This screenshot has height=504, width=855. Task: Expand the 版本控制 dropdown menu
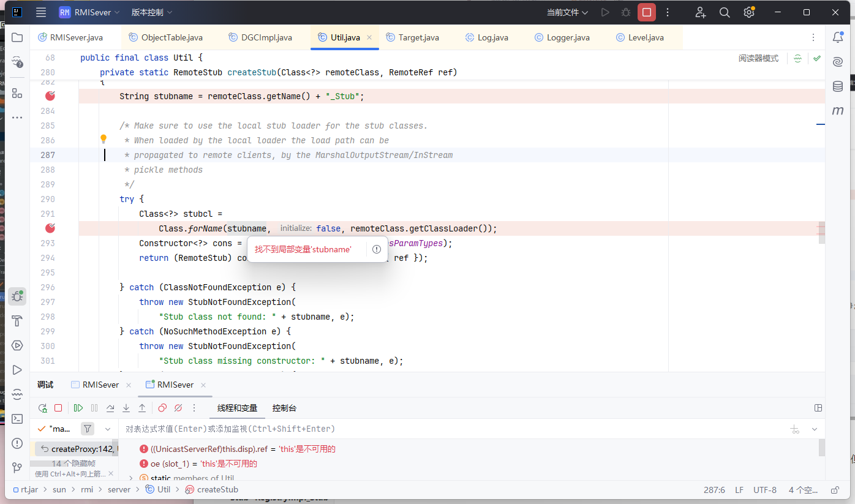151,12
